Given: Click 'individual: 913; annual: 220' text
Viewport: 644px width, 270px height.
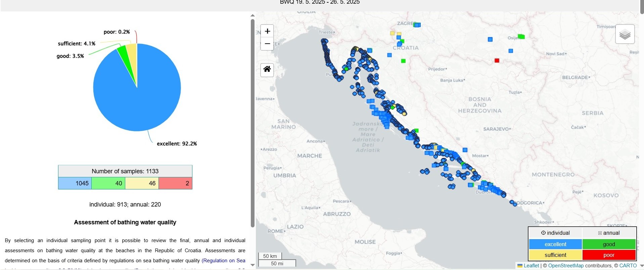Looking at the screenshot, I should [x=125, y=205].
